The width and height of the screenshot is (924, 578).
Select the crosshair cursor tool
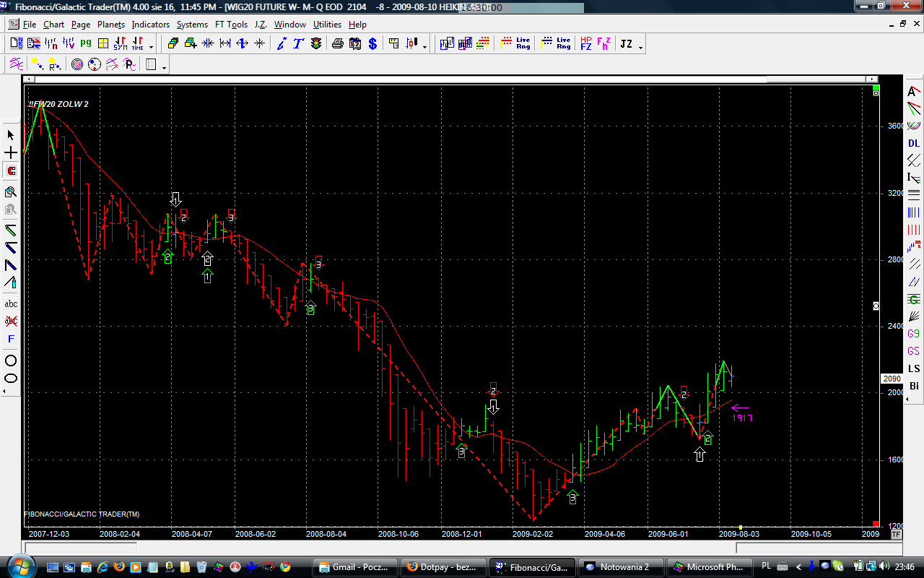click(11, 153)
